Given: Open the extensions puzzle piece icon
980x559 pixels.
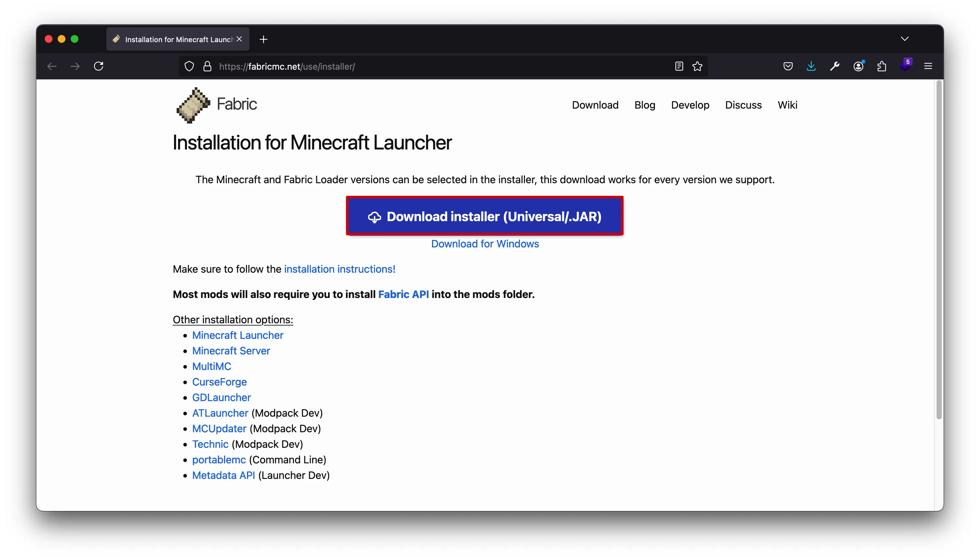Looking at the screenshot, I should click(881, 66).
